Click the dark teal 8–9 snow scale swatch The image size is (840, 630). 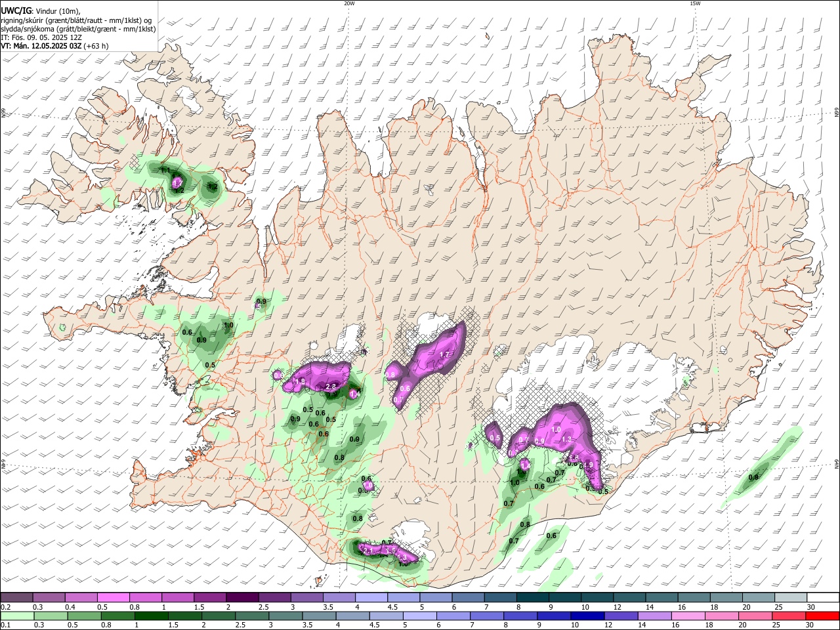(x=532, y=597)
